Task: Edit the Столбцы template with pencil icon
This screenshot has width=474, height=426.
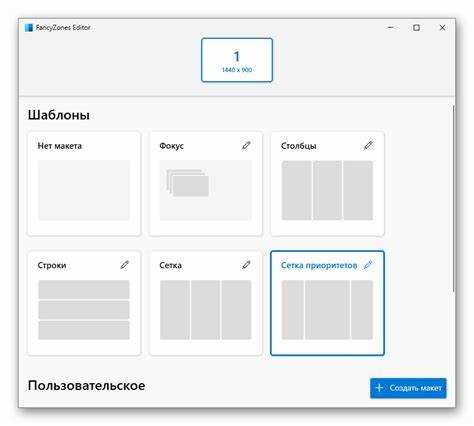Action: click(x=368, y=145)
